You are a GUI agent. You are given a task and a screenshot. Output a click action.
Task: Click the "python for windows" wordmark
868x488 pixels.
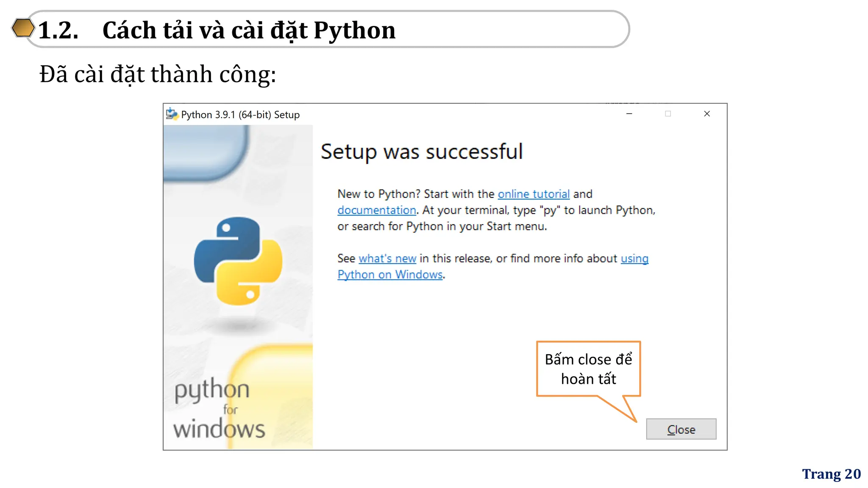point(218,409)
